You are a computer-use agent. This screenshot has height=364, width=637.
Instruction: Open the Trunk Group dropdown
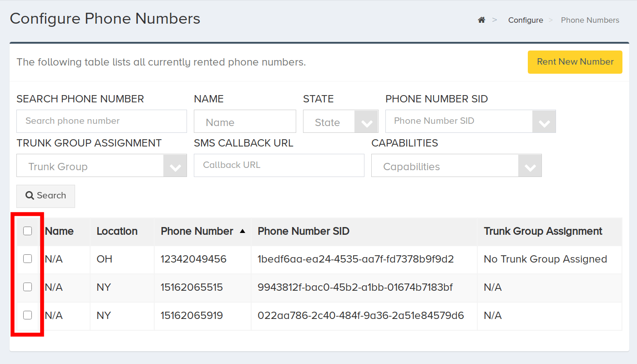[101, 166]
